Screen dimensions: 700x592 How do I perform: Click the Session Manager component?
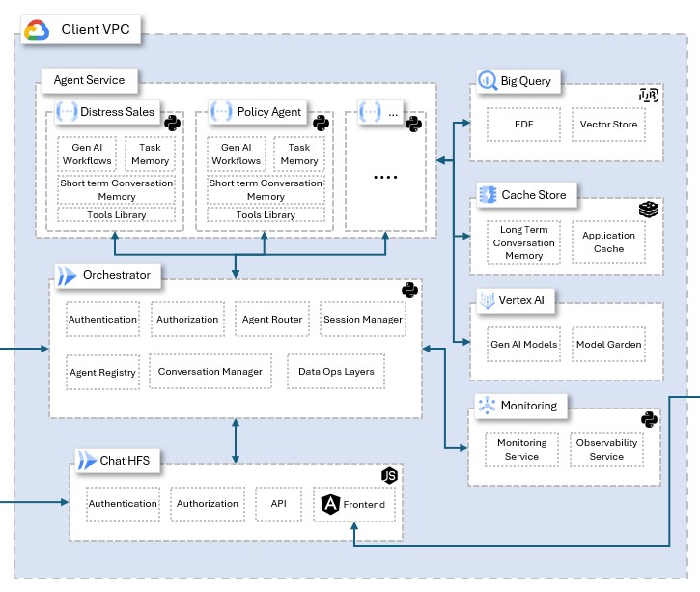coord(362,320)
